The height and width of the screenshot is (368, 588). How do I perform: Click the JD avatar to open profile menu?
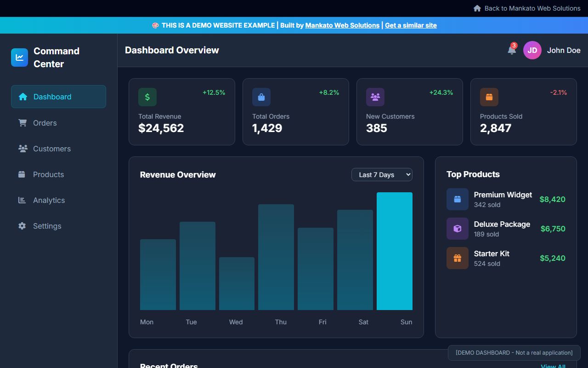[x=532, y=50]
